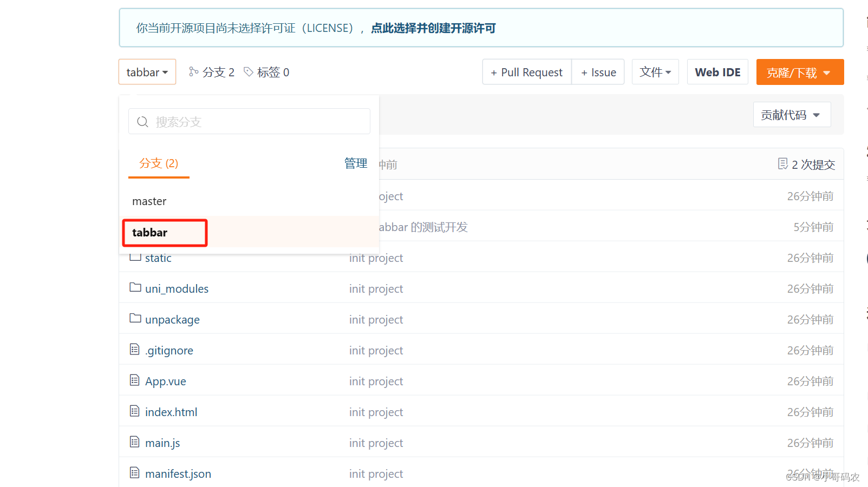Open the 管理 branch management page
This screenshot has width=868, height=487.
point(355,163)
